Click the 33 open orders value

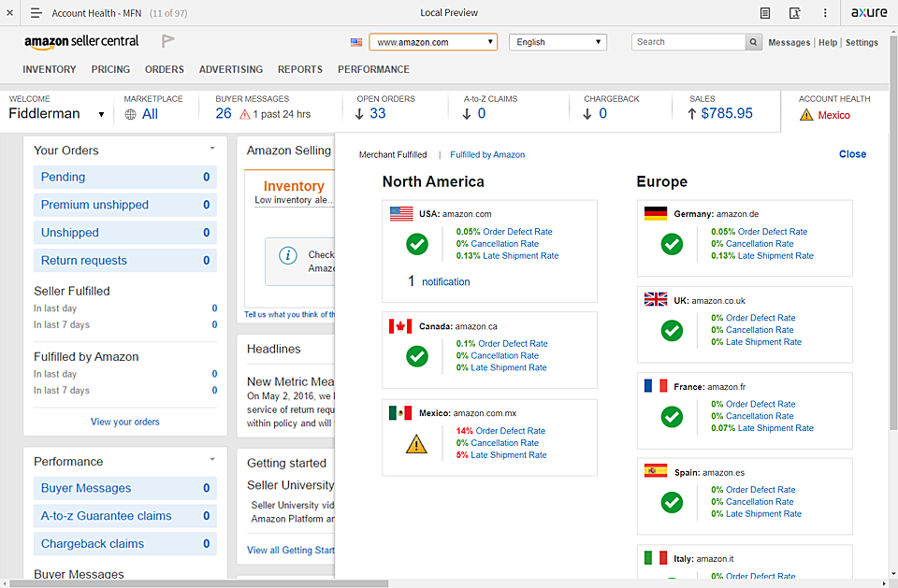(377, 113)
